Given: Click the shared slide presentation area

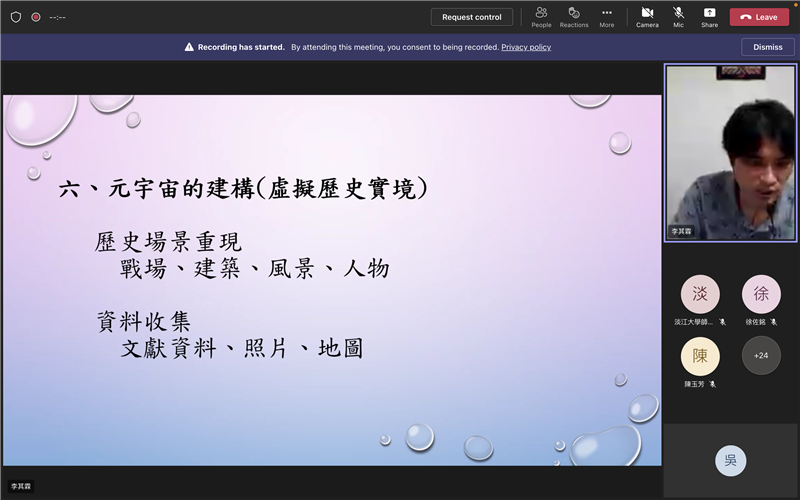Looking at the screenshot, I should [x=332, y=280].
